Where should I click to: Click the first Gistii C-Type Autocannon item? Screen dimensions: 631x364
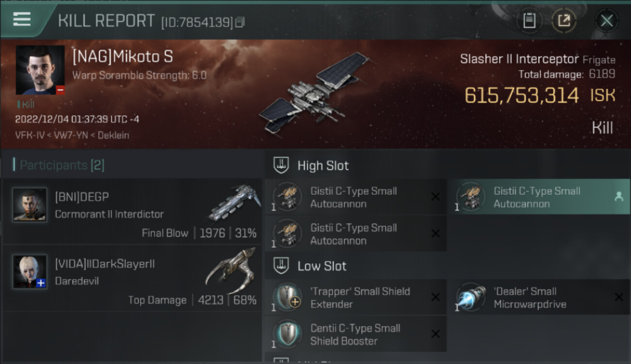pos(355,197)
